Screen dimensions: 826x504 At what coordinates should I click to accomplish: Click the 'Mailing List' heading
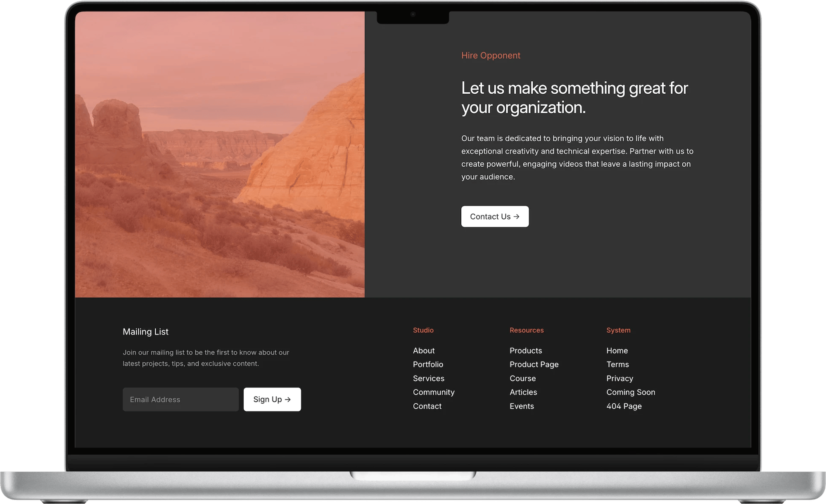pyautogui.click(x=145, y=331)
